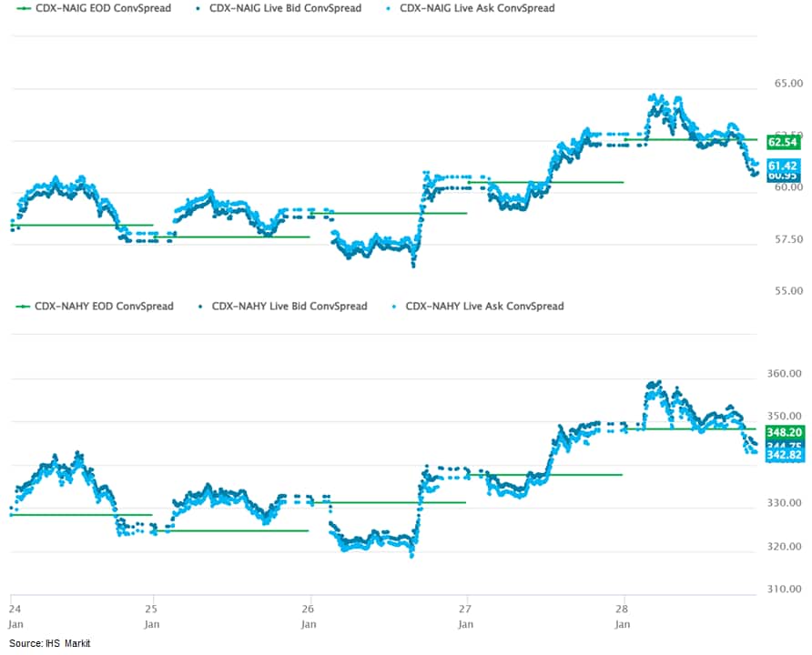This screenshot has height=655, width=812.
Task: Click the 360.00 y-axis label
Action: (x=784, y=373)
